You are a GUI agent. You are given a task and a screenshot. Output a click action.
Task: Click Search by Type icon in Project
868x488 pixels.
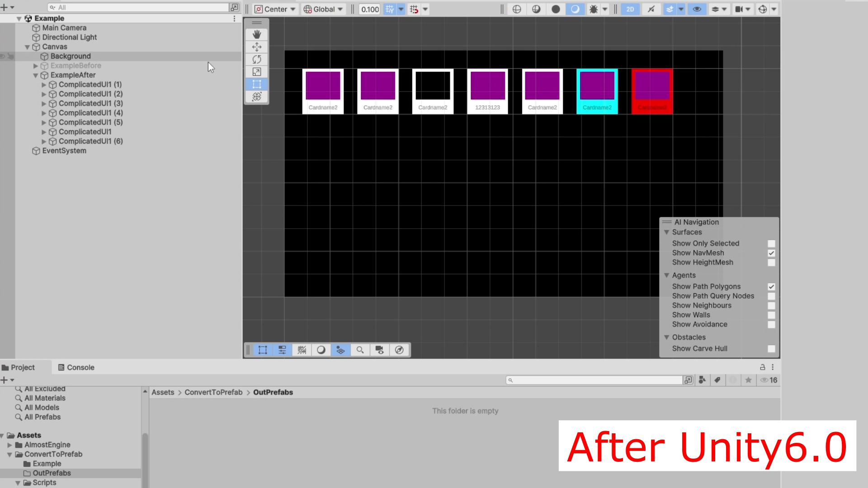click(x=702, y=380)
